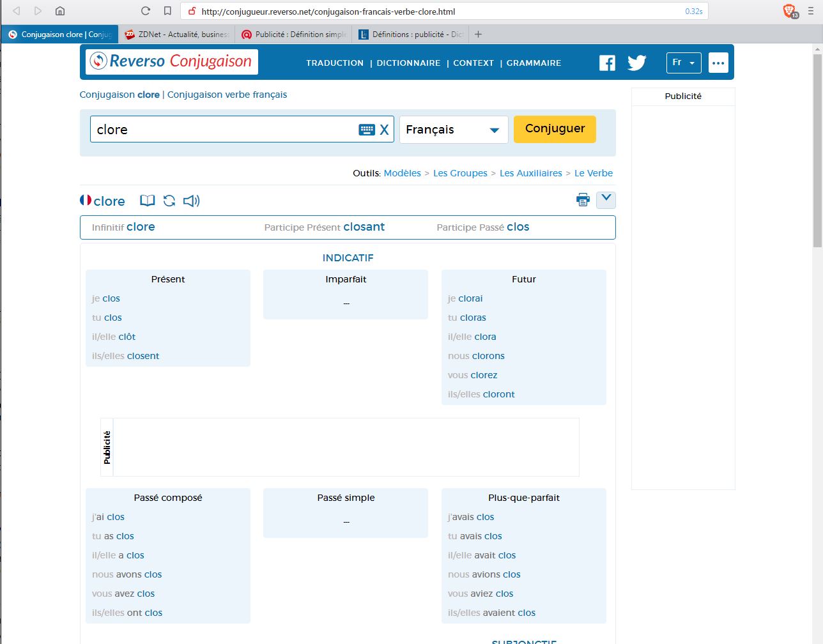This screenshot has height=644, width=823.
Task: Open Reverso Facebook page
Action: 607,63
